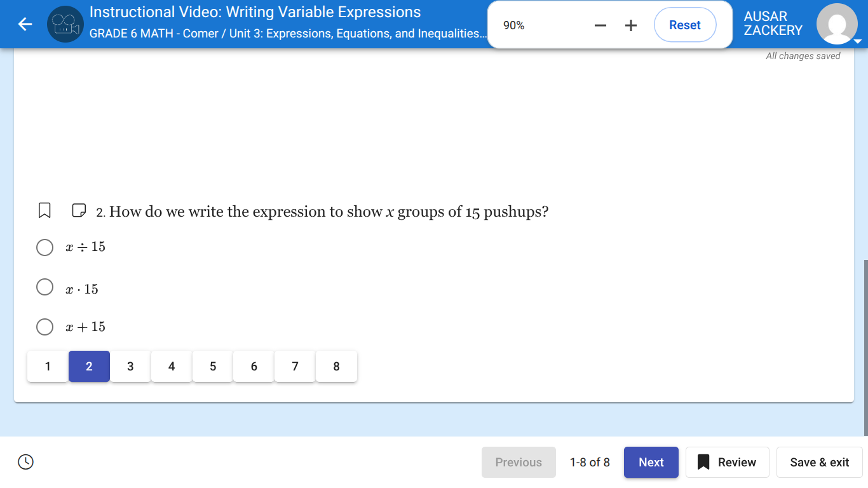Screen dimensions: 868x488
Task: Click the clock icon at bottom left
Action: [25, 462]
